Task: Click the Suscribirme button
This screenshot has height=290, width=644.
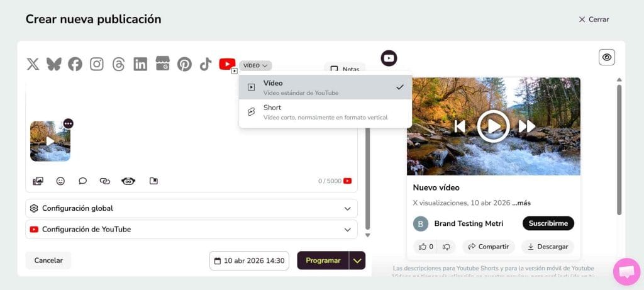Action: [x=548, y=223]
